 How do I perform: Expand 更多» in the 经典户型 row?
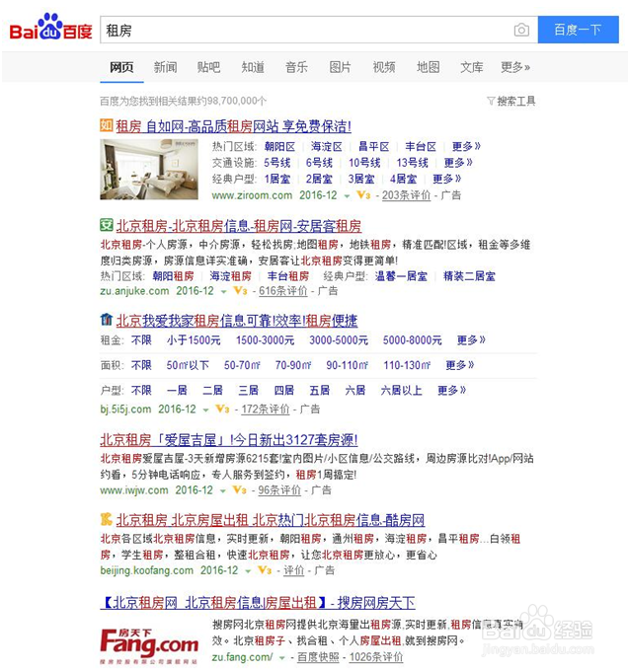[446, 179]
